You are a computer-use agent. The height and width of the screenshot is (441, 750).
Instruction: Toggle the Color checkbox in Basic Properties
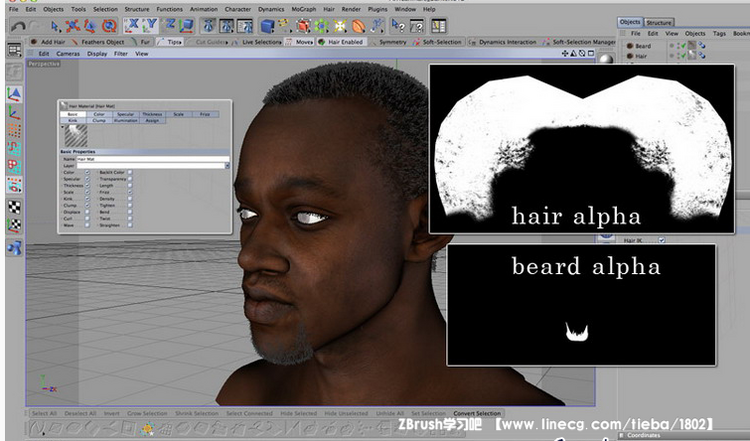click(87, 172)
